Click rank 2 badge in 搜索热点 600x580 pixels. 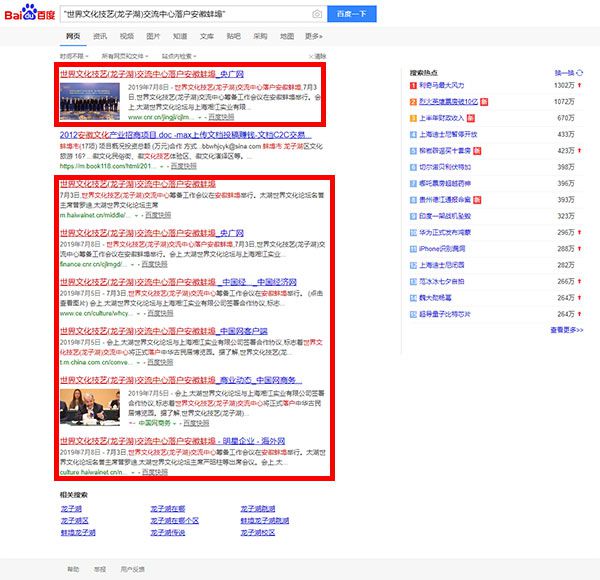[413, 102]
